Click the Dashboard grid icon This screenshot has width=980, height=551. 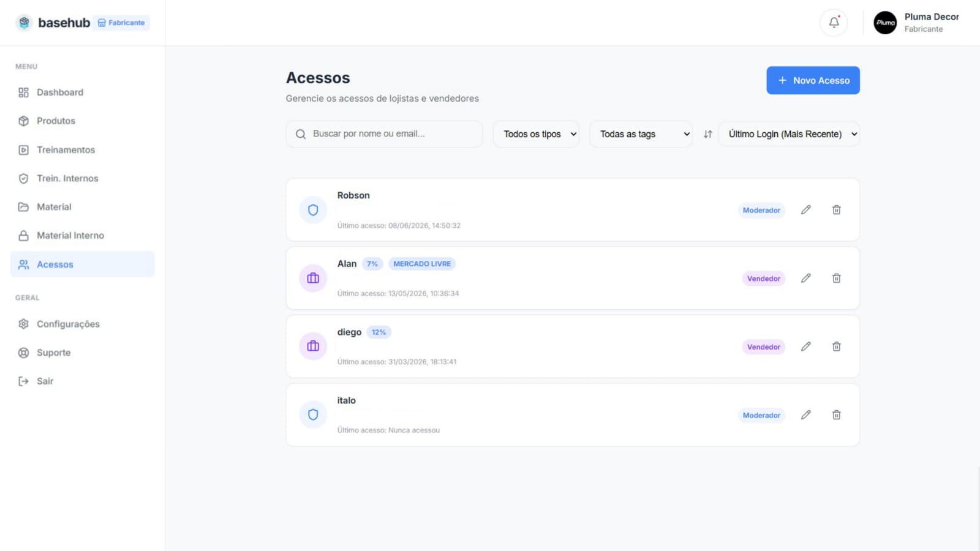pyautogui.click(x=23, y=92)
